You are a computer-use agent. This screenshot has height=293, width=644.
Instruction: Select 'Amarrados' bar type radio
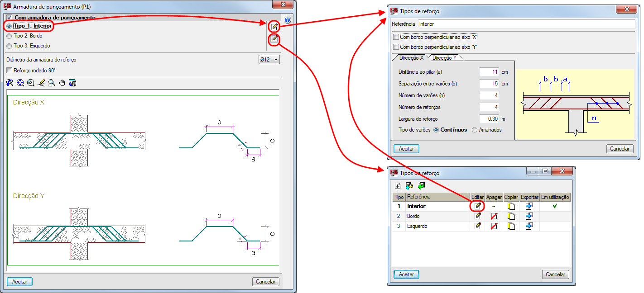point(475,130)
